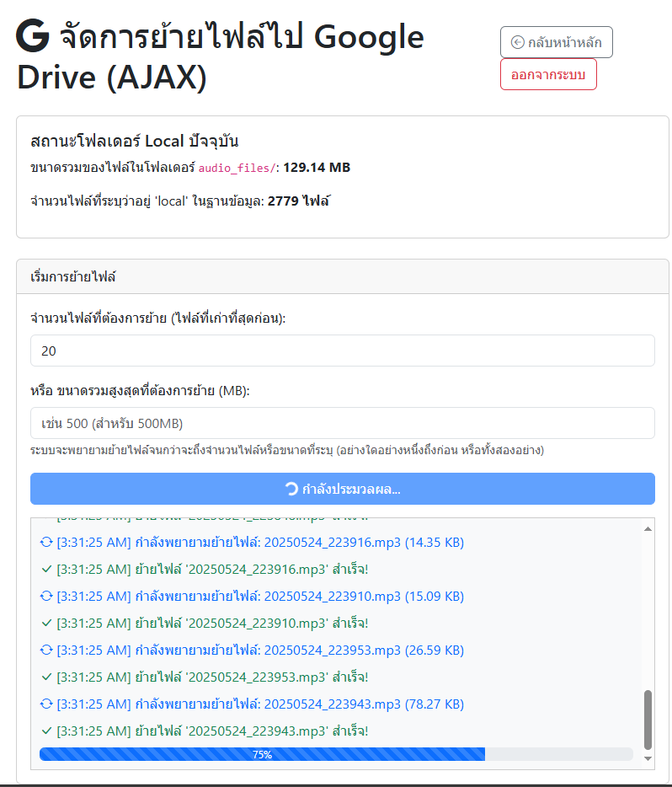Click the เริ่มการย้ายไฟล์ card header
The width and height of the screenshot is (672, 787).
[x=342, y=276]
